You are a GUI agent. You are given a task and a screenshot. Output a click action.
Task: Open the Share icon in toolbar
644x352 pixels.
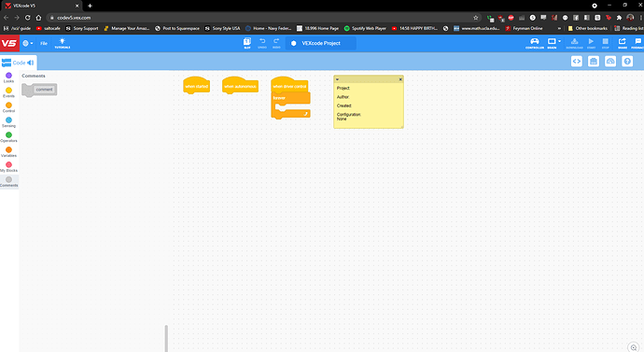623,43
